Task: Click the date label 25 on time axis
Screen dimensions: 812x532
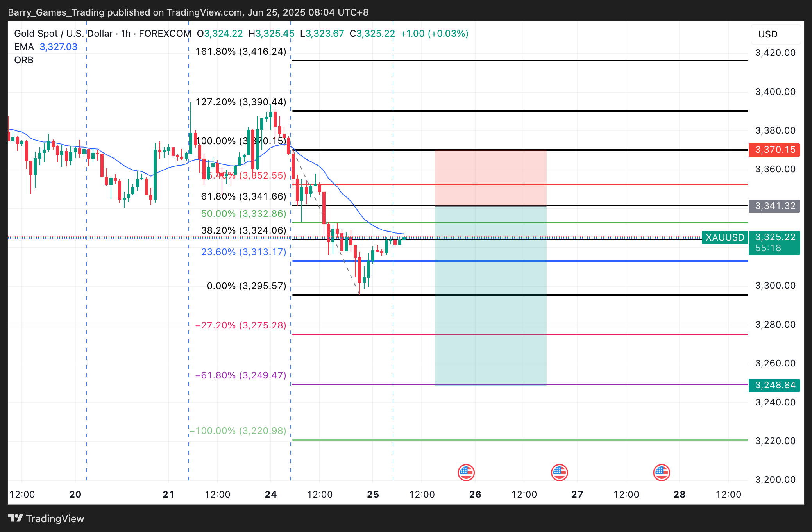Action: [373, 495]
